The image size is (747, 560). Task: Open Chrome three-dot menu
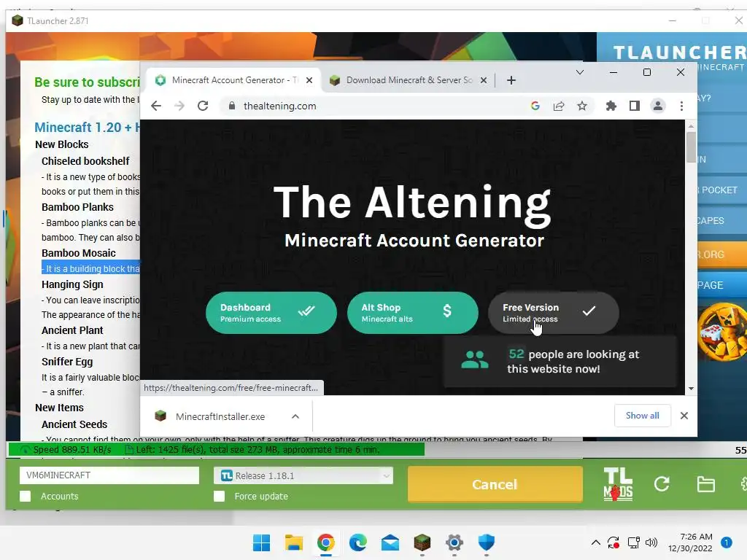682,106
